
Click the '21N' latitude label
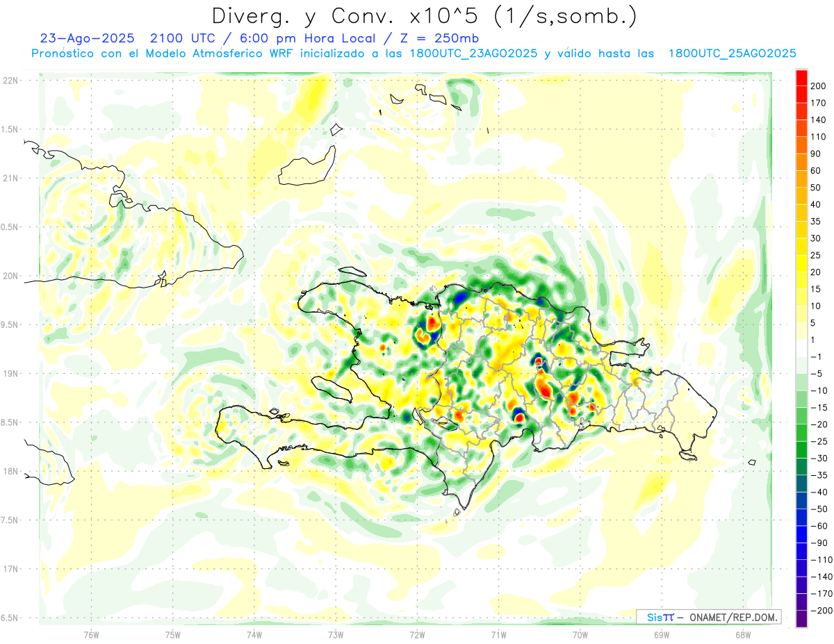pyautogui.click(x=10, y=178)
